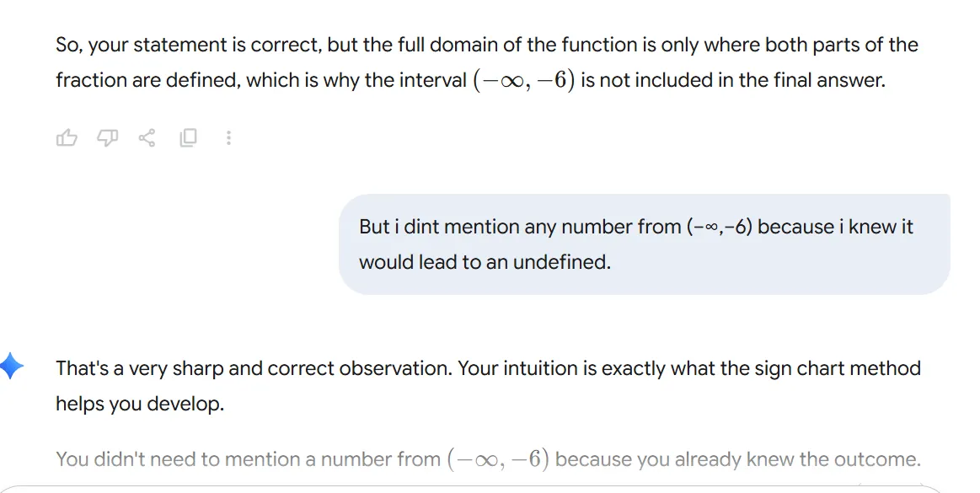Click 'would lead to an undefined.' text

(484, 262)
